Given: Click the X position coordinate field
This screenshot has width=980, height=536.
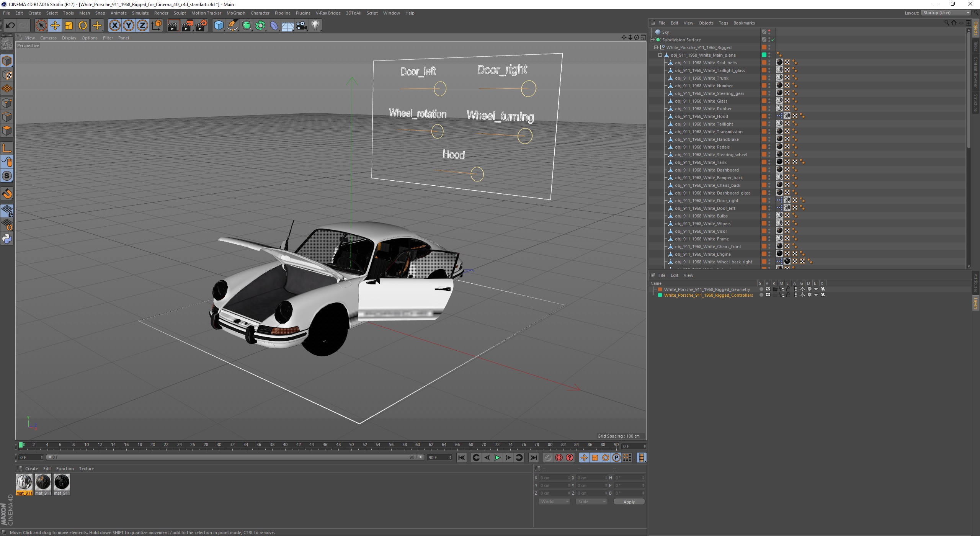Looking at the screenshot, I should tap(554, 478).
